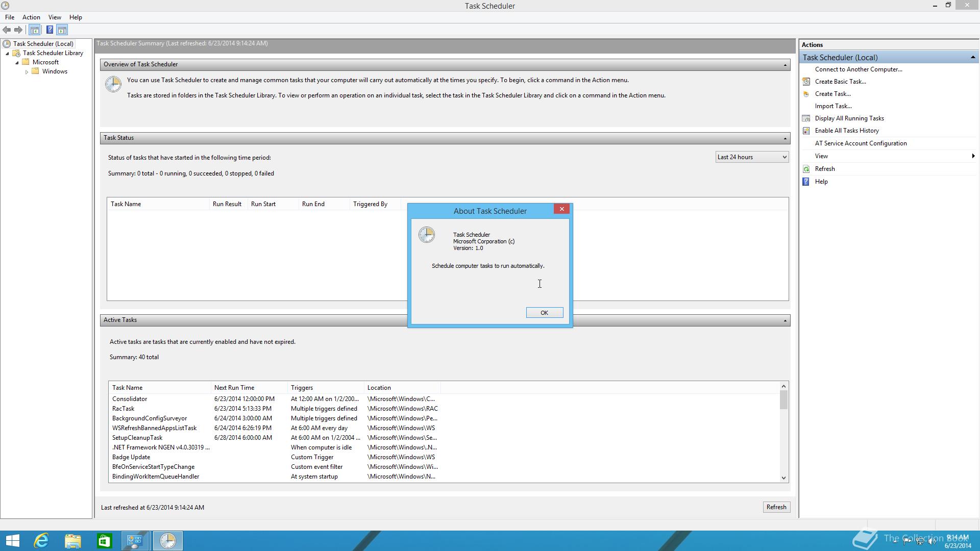Select the Consolidator active task row
980x551 pixels.
pos(444,399)
